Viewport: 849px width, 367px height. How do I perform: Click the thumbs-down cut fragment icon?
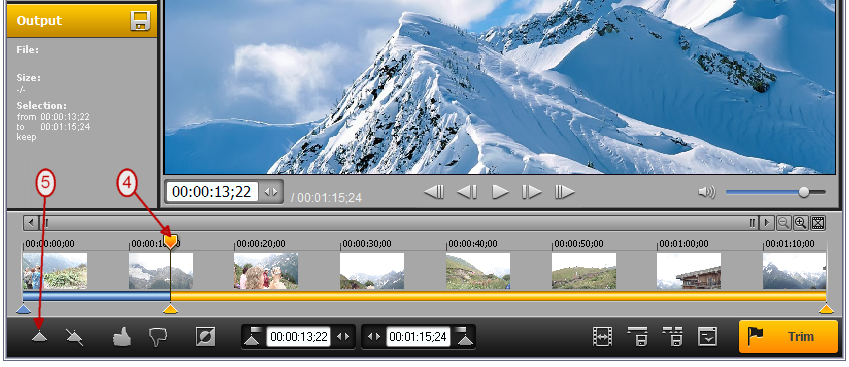tap(158, 337)
